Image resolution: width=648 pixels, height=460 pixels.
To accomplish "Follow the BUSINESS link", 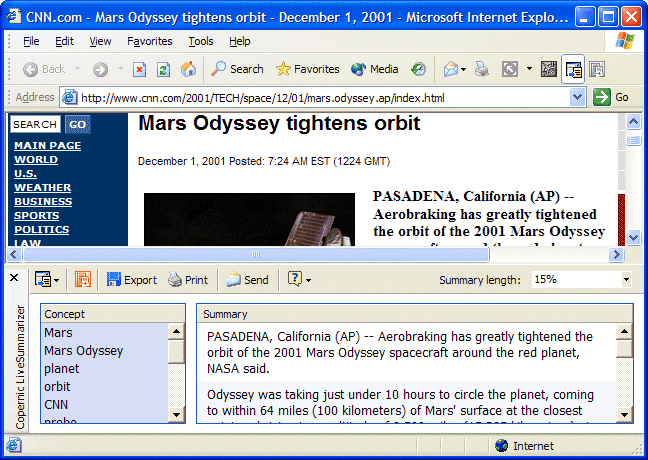I will [43, 201].
